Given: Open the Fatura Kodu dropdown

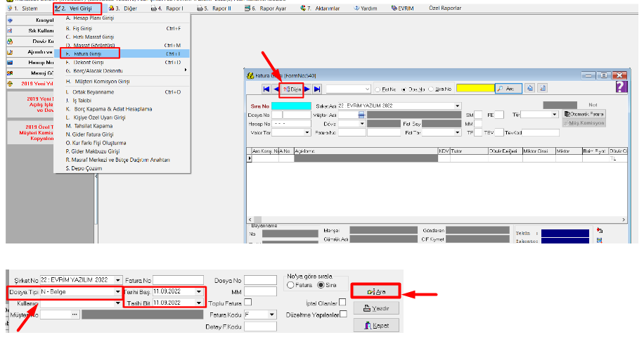Looking at the screenshot, I should (270, 315).
